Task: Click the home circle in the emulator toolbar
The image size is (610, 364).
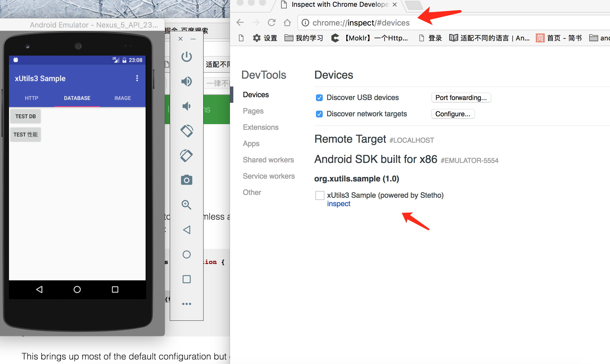Action: coord(187,254)
